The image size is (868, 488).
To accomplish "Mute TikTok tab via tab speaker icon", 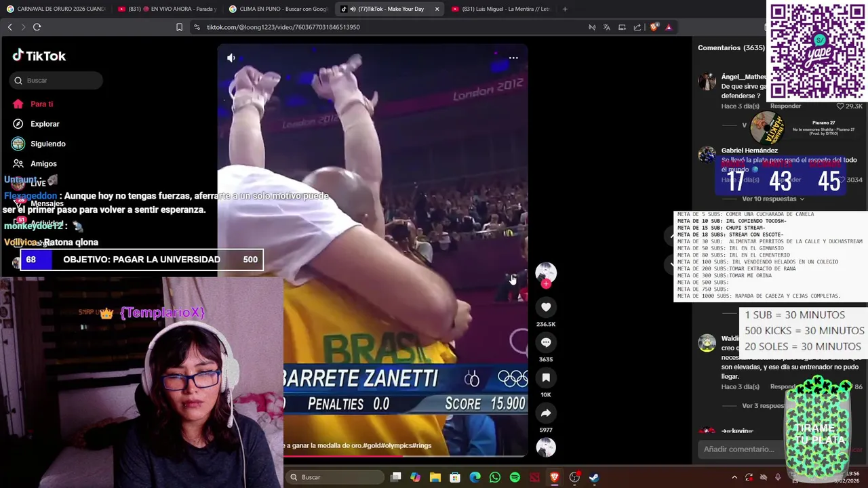I will (353, 9).
